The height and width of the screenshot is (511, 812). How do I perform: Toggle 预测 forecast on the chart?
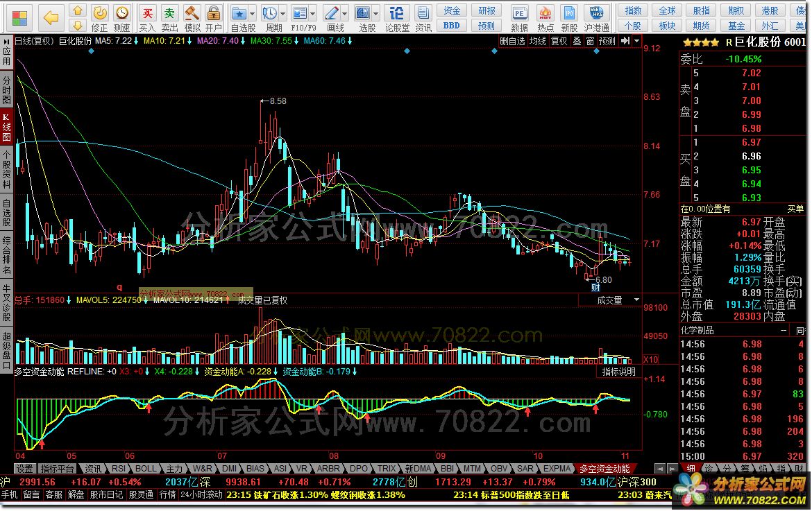click(607, 41)
